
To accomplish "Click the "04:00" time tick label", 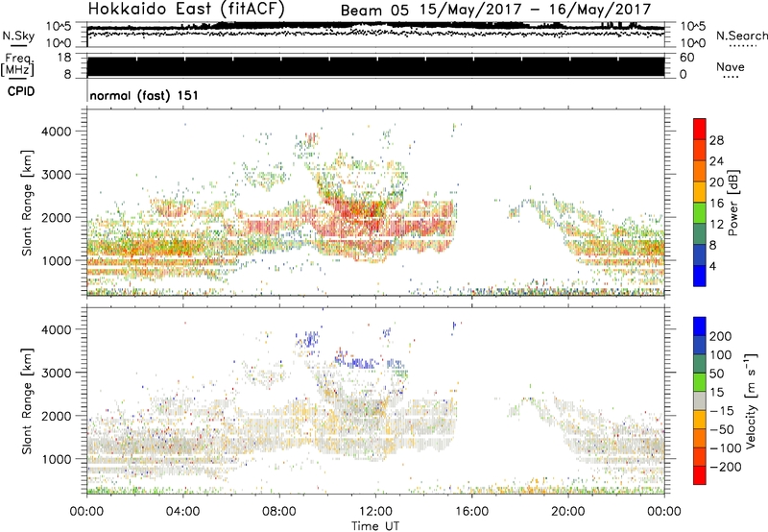I will coord(183,512).
